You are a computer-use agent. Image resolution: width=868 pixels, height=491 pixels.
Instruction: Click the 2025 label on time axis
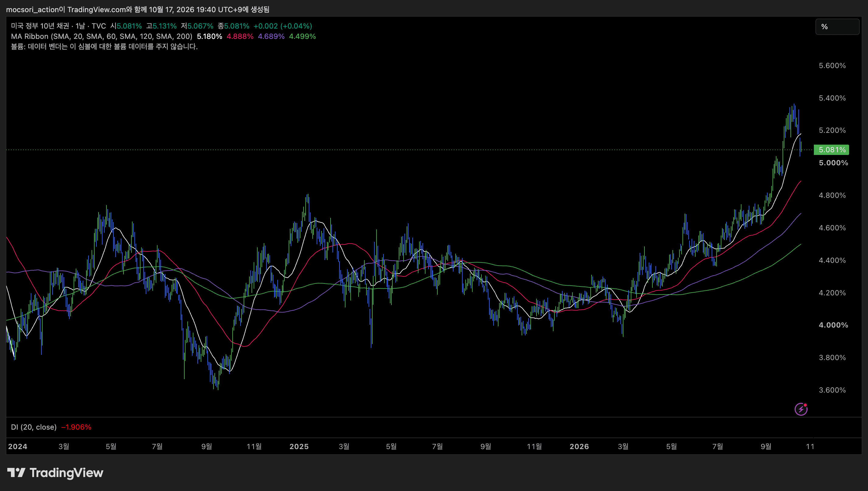point(299,446)
